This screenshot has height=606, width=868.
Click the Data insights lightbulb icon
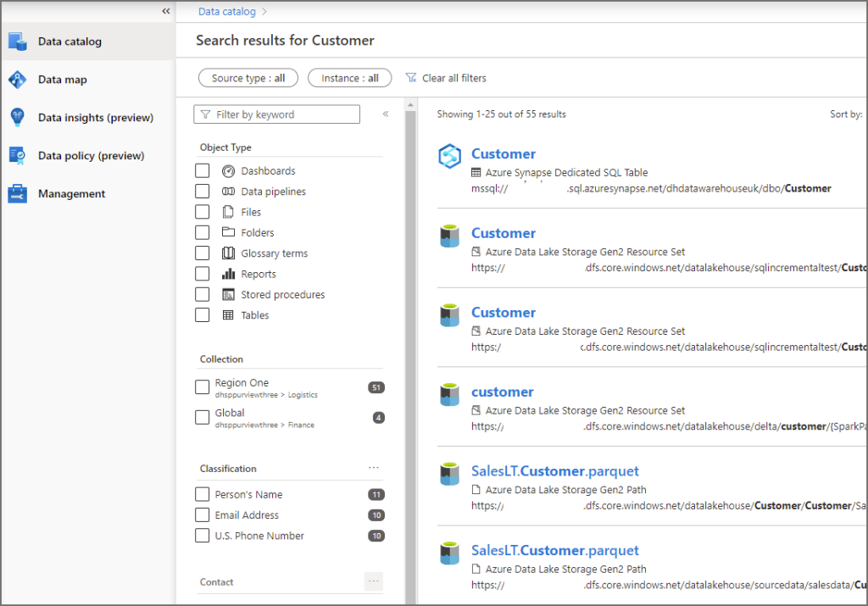coord(18,117)
